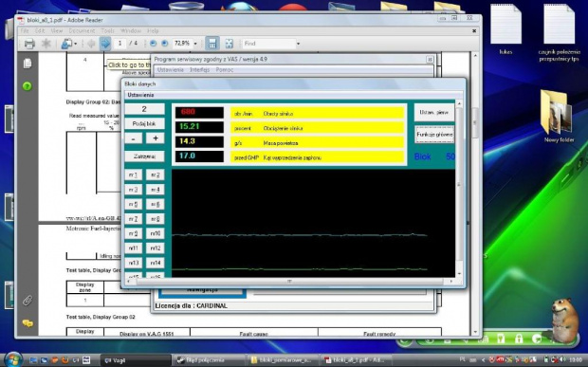Open Pages panel in Adobe Reader sidebar

pyautogui.click(x=27, y=64)
